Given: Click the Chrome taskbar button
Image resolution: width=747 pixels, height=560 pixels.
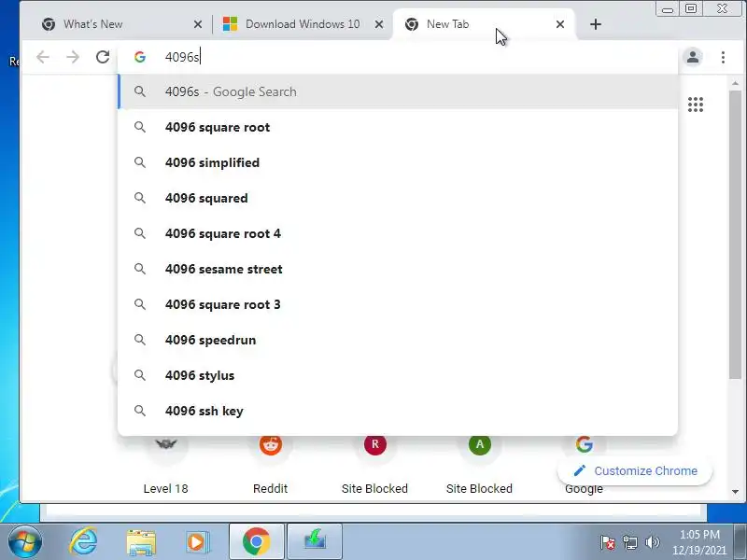Looking at the screenshot, I should pyautogui.click(x=256, y=541).
